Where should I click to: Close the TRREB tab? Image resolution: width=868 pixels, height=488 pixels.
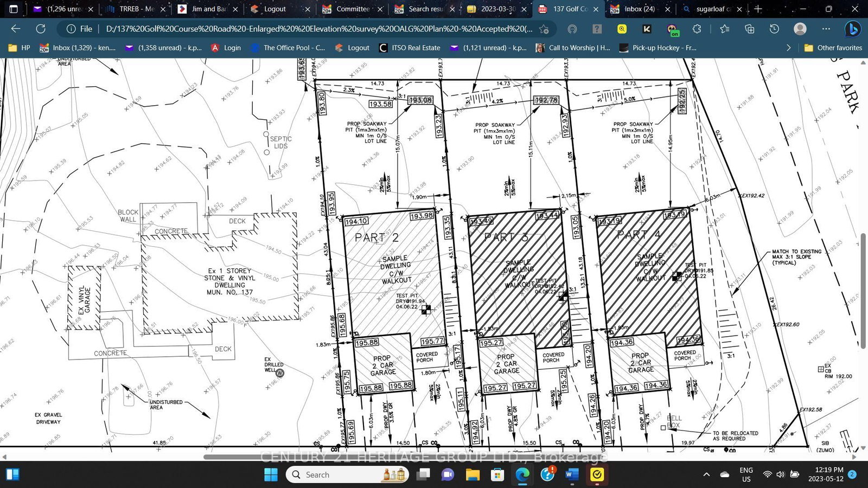(x=163, y=9)
